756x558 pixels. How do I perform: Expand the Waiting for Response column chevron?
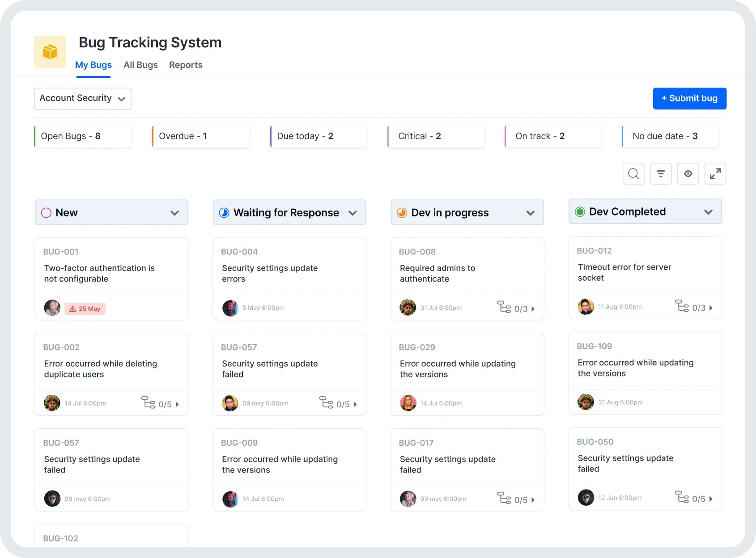click(353, 213)
